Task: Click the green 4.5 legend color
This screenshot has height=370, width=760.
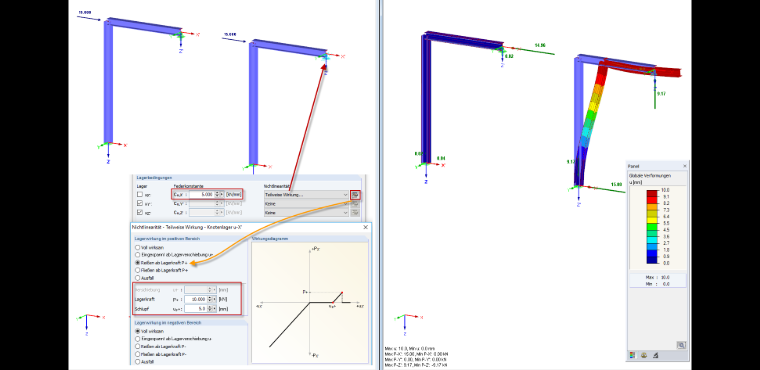Action: [652, 227]
